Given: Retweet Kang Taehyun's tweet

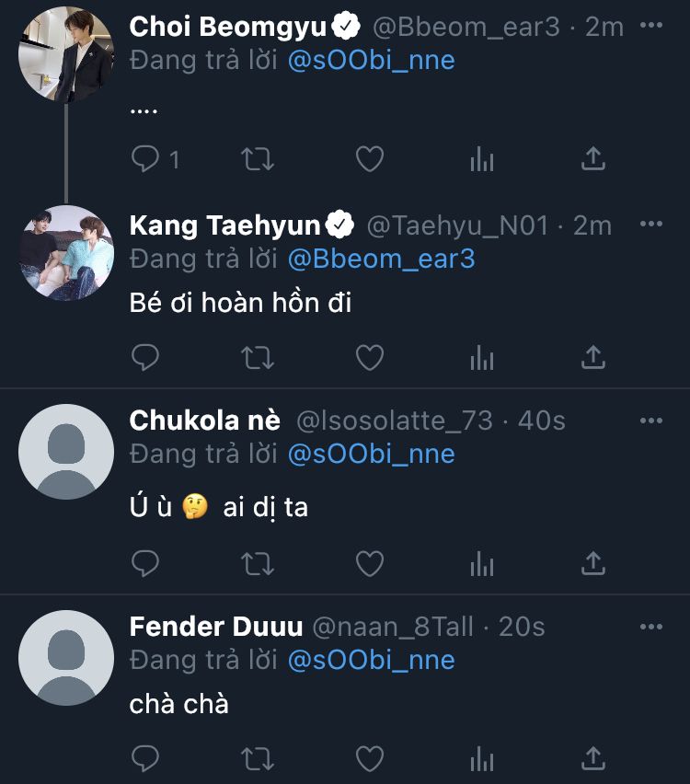Looking at the screenshot, I should [x=257, y=357].
